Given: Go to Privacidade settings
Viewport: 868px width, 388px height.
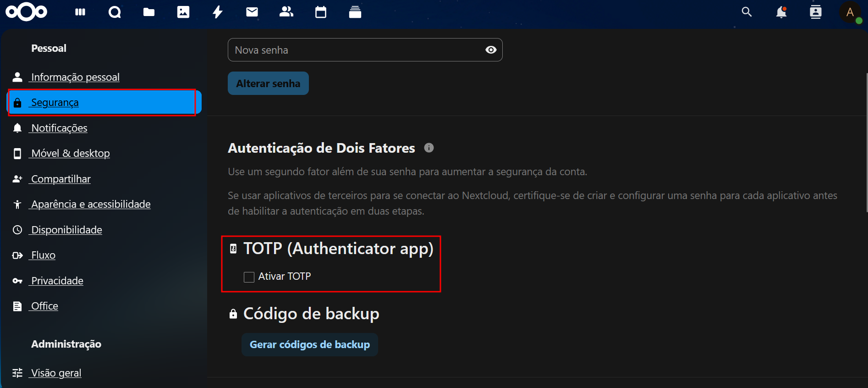Looking at the screenshot, I should [104, 281].
